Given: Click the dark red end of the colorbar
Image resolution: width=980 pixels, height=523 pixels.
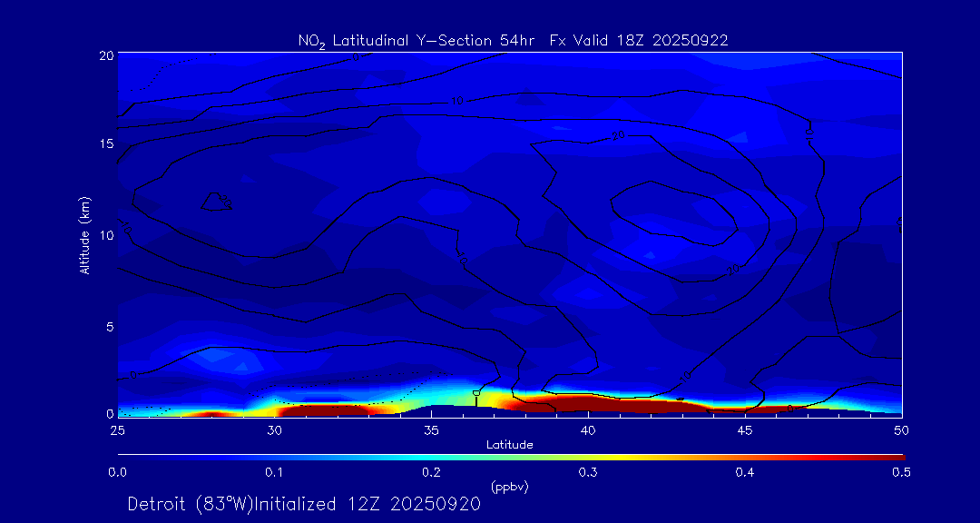Looking at the screenshot, I should click(891, 458).
